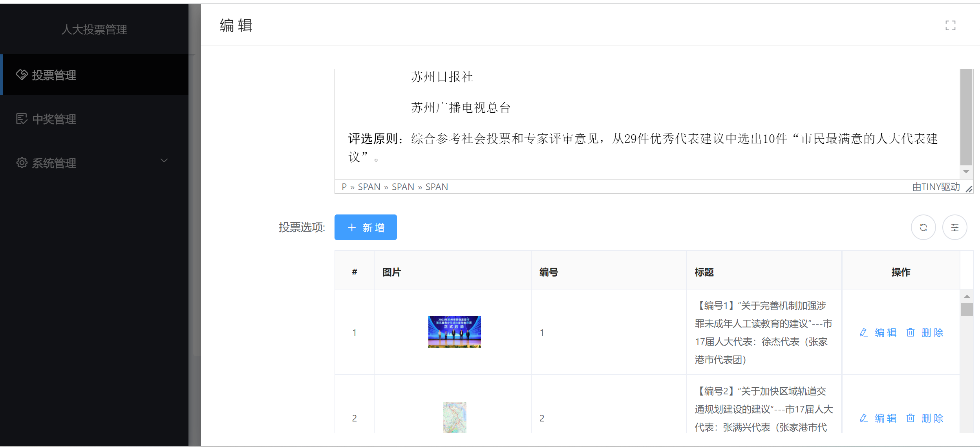The height and width of the screenshot is (447, 980).
Task: Select the P element in path bar
Action: (344, 187)
